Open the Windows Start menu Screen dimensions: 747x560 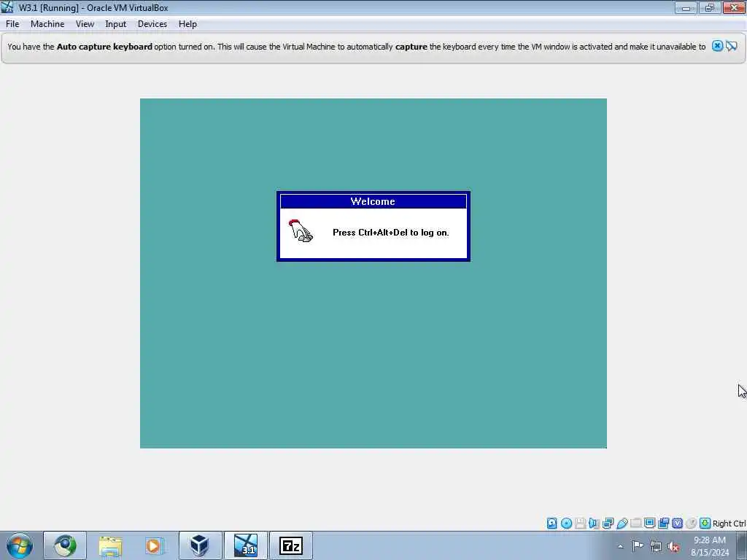(x=20, y=545)
